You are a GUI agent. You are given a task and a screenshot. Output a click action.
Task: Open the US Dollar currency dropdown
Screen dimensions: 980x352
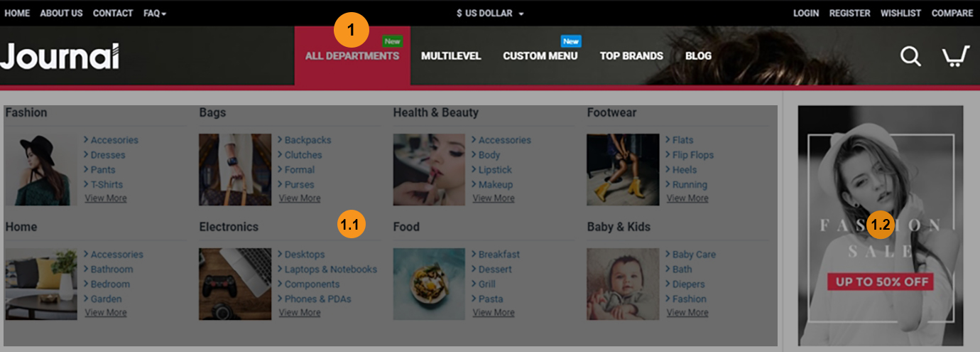pos(490,13)
